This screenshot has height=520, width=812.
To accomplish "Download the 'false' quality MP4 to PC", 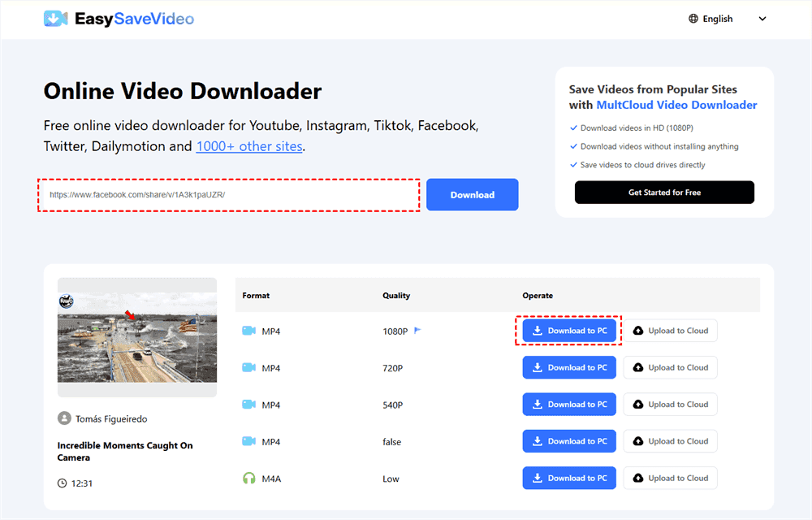I will [x=569, y=440].
